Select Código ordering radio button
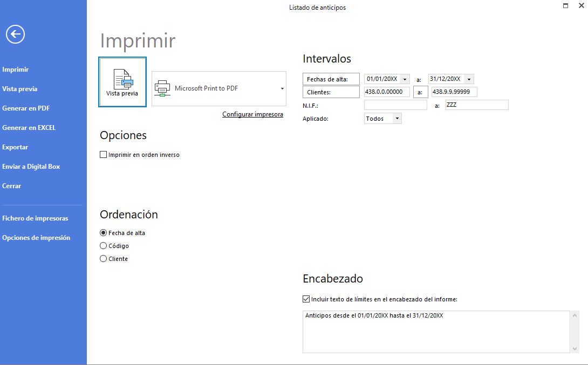The width and height of the screenshot is (588, 365). click(x=104, y=246)
